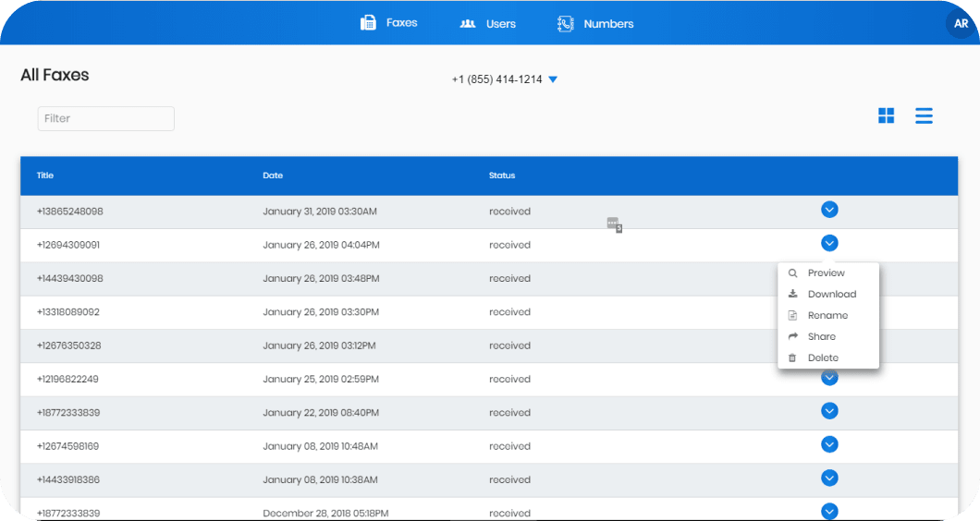Click the fax machine icon
Screen dimensions: 980x521
tap(368, 23)
